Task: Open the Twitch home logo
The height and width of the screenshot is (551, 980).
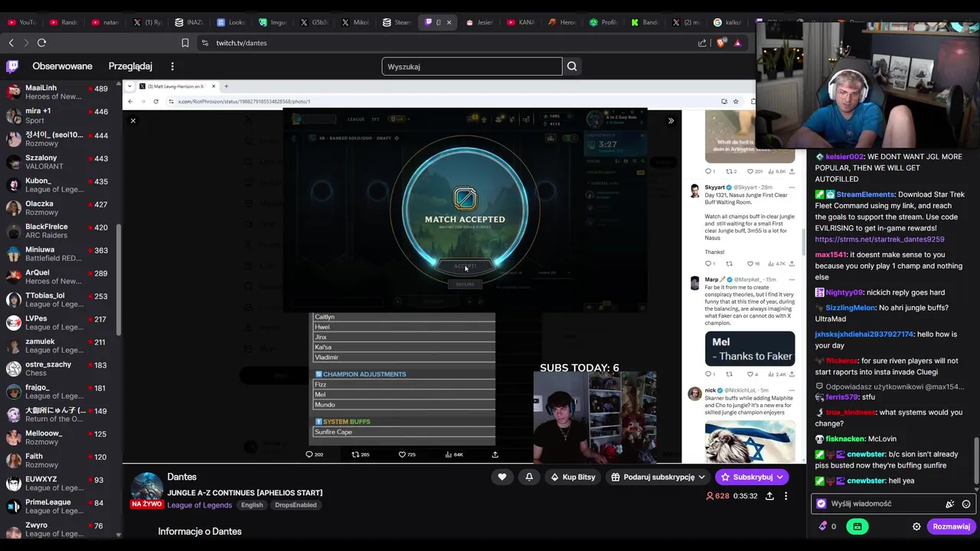Action: [x=12, y=67]
